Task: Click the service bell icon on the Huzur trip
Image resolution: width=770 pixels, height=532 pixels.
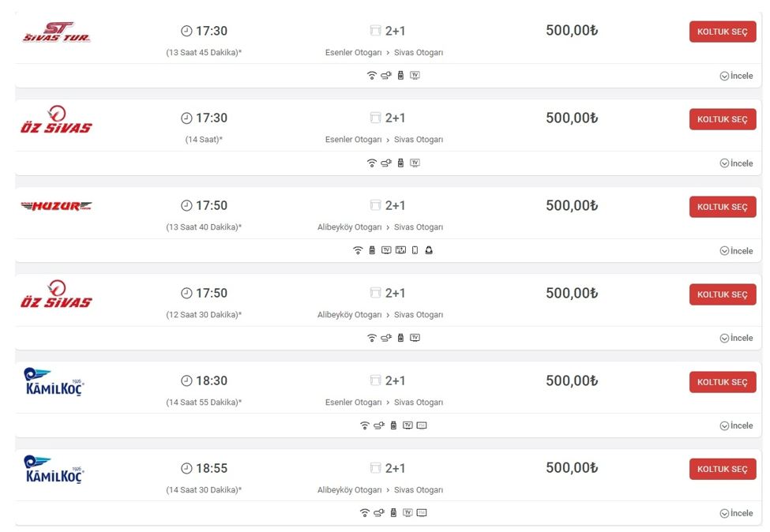Action: point(429,251)
